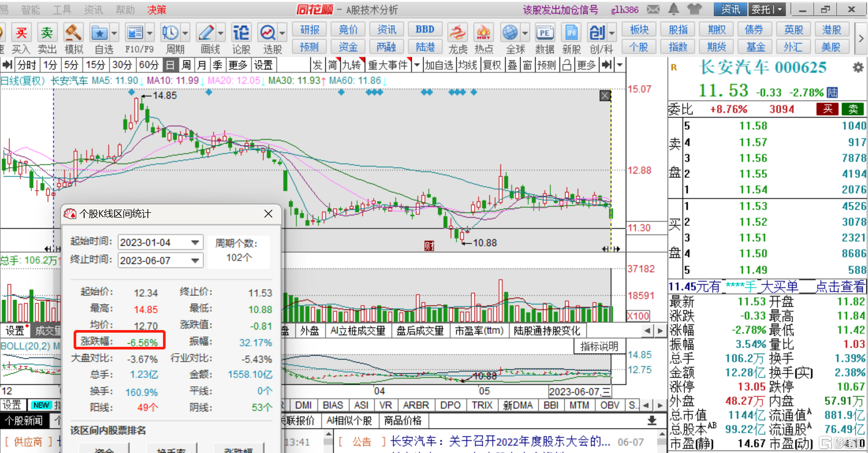This screenshot has height=453, width=868.
Task: Click the 该股发出加仓信号 notice text
Action: pos(560,9)
